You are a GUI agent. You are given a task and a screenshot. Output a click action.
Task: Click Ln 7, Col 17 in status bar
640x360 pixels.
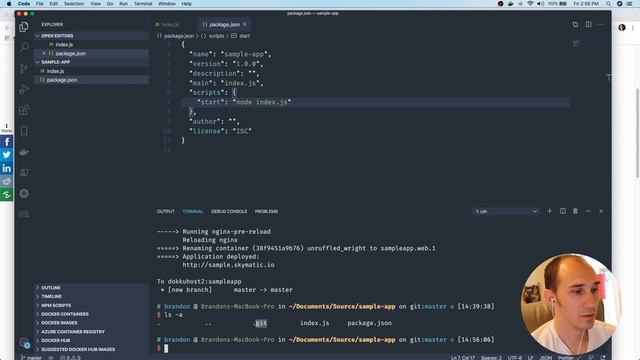(462, 358)
